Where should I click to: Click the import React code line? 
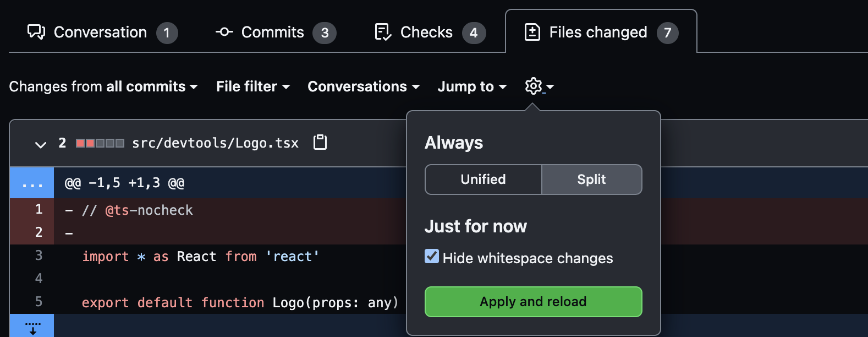click(x=201, y=256)
